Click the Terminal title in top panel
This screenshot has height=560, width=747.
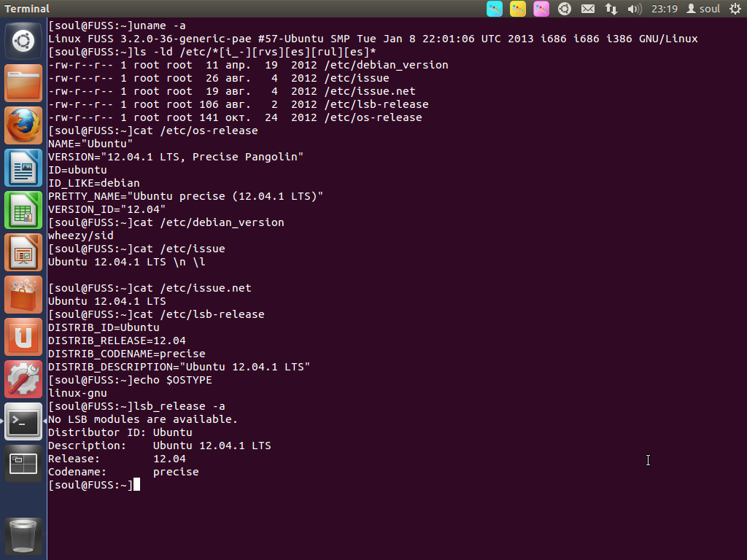point(27,9)
